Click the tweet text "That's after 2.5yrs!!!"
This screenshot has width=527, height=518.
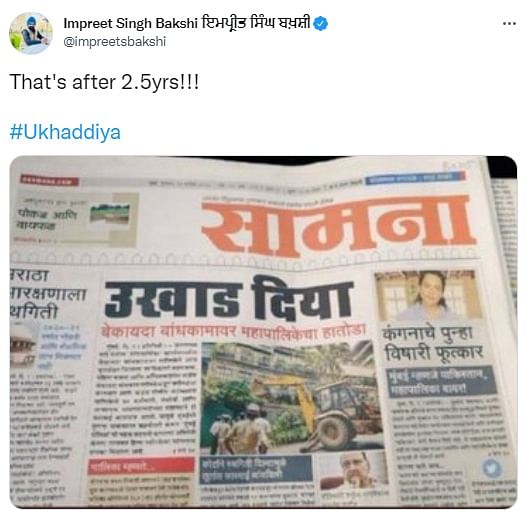pos(104,82)
